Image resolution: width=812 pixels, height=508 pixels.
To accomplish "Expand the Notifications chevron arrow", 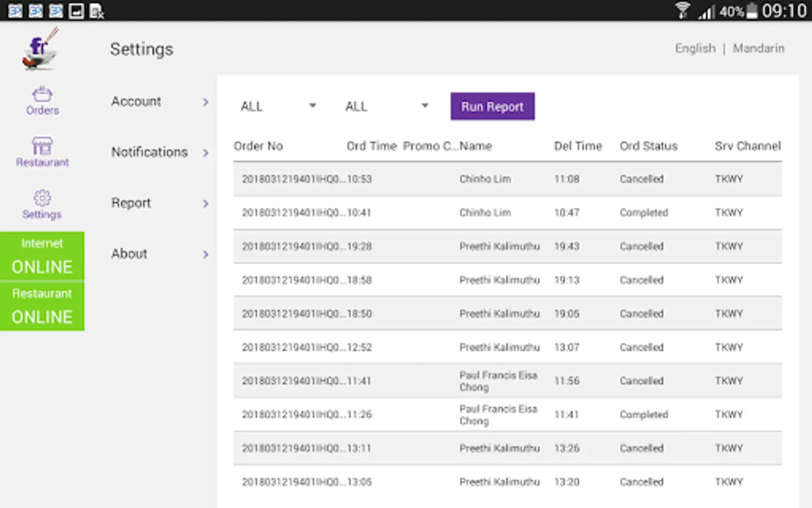I will pyautogui.click(x=205, y=153).
